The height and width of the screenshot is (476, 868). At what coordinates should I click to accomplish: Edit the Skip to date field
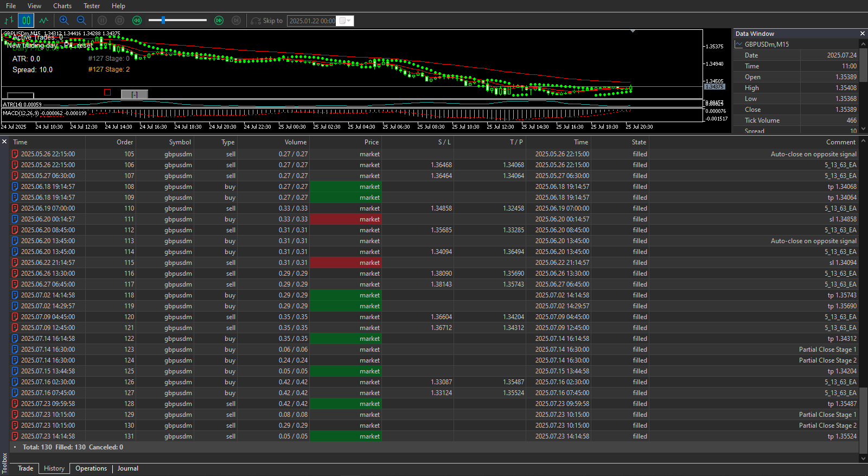click(311, 21)
